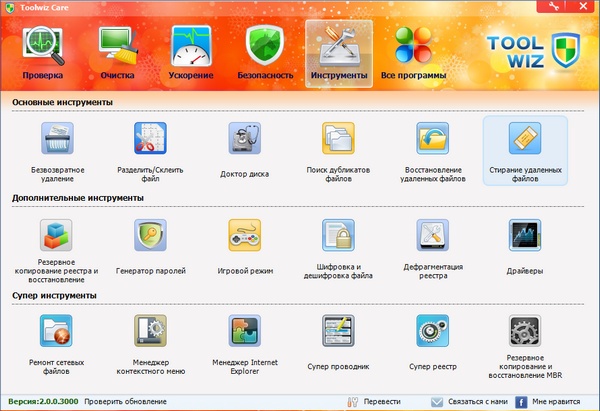Screen dimensions: 600x411
Task: Open Менеджер контекстного меню
Action: point(151,332)
